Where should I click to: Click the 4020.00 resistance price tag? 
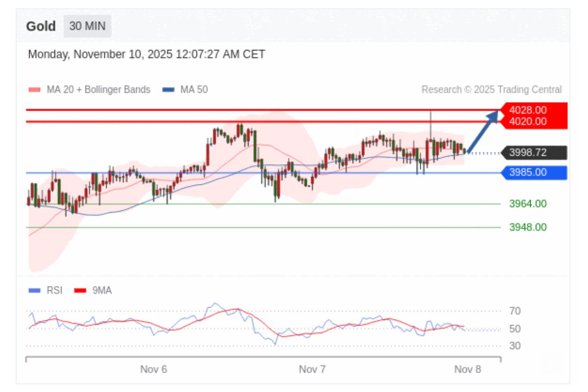pos(533,122)
